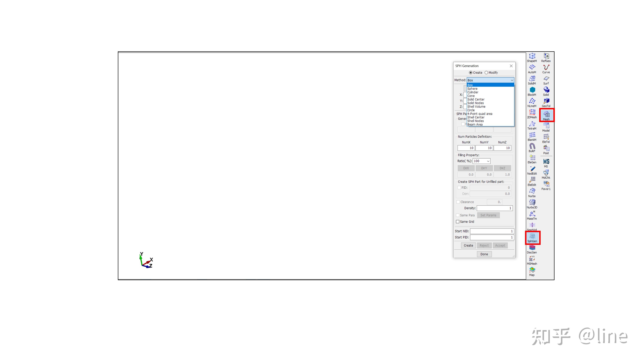644x362 pixels.
Task: Select the Modify radio button
Action: [x=486, y=73]
